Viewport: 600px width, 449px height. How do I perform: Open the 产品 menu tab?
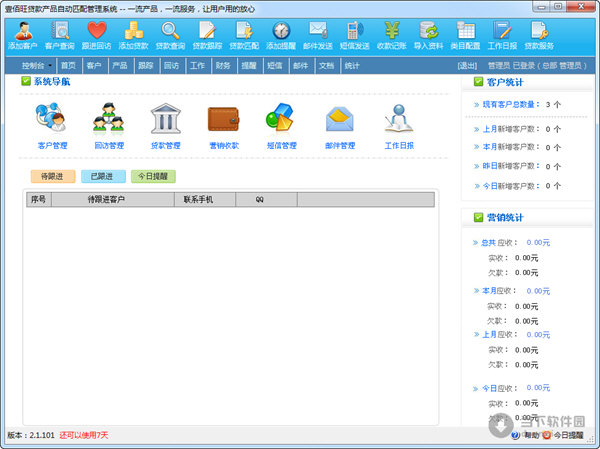pos(119,65)
